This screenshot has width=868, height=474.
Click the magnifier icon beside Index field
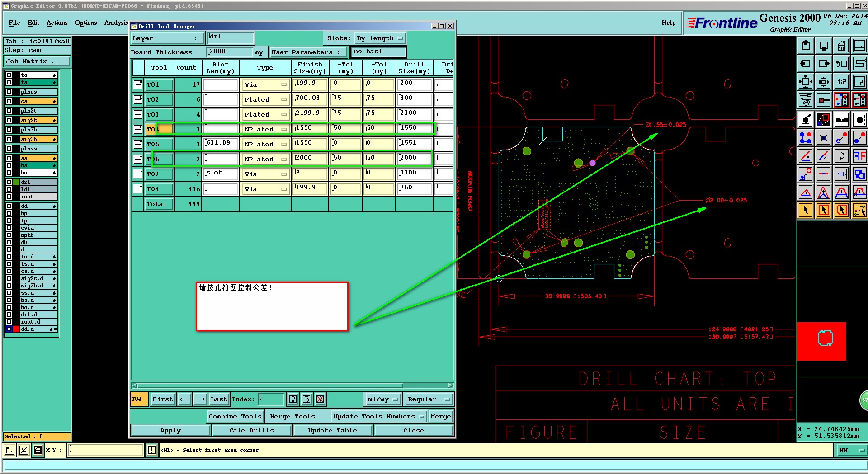coord(293,399)
